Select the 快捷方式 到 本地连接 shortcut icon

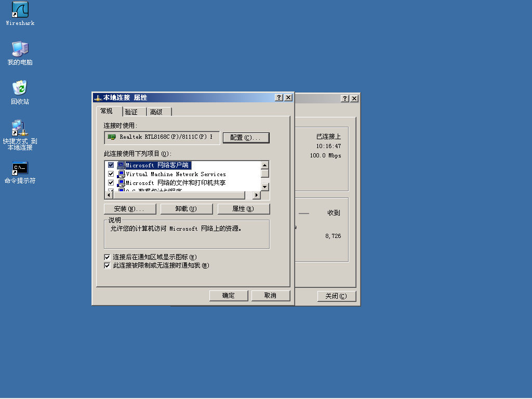point(20,135)
